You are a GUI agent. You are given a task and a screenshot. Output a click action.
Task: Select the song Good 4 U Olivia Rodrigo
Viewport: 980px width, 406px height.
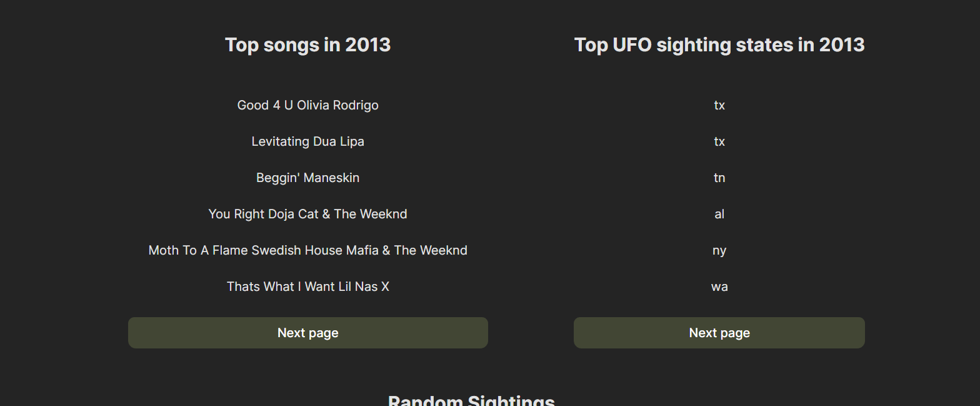(307, 105)
